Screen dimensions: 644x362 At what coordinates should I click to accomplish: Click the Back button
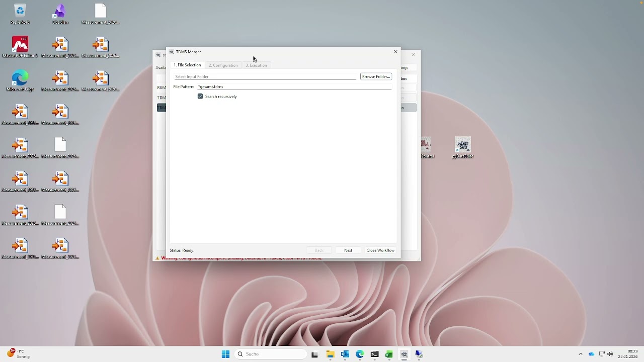point(319,250)
